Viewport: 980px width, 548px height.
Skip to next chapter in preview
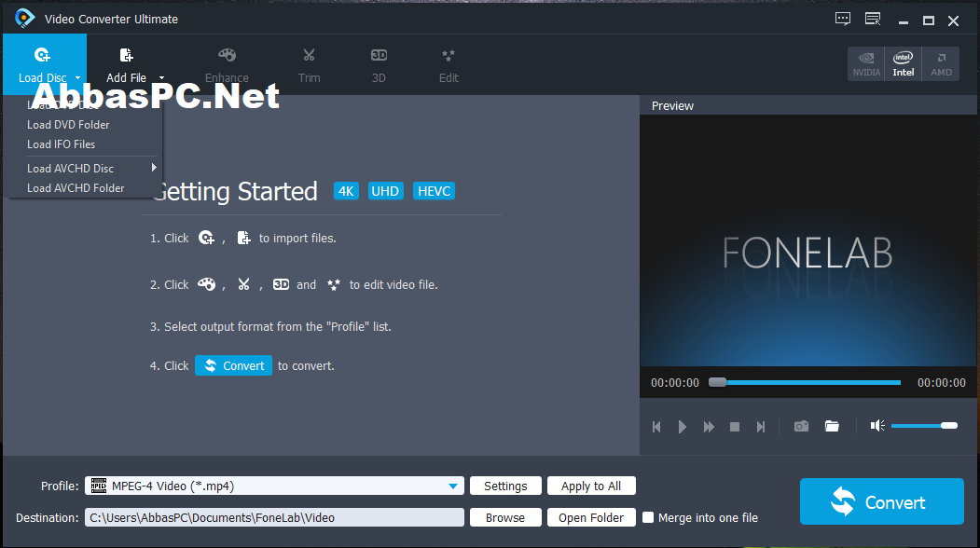(x=761, y=427)
